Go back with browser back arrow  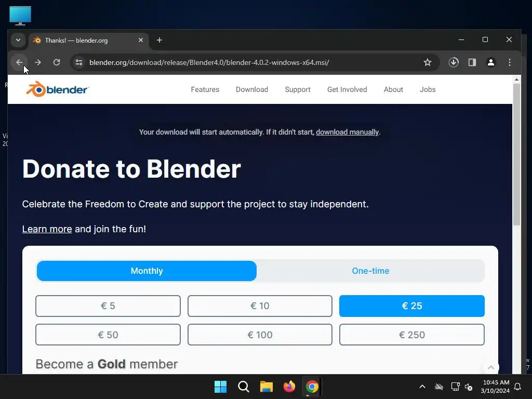pos(19,62)
